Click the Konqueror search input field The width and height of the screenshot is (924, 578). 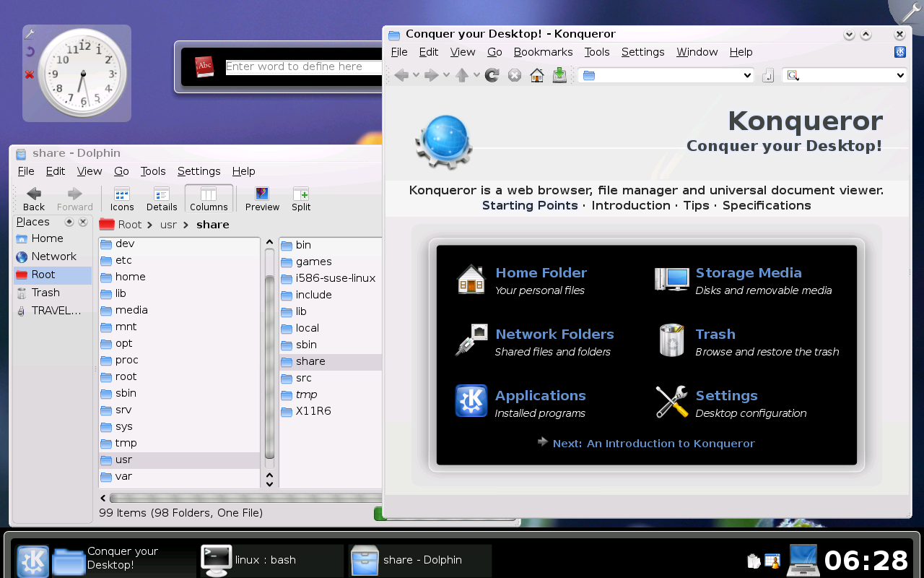[x=845, y=76]
